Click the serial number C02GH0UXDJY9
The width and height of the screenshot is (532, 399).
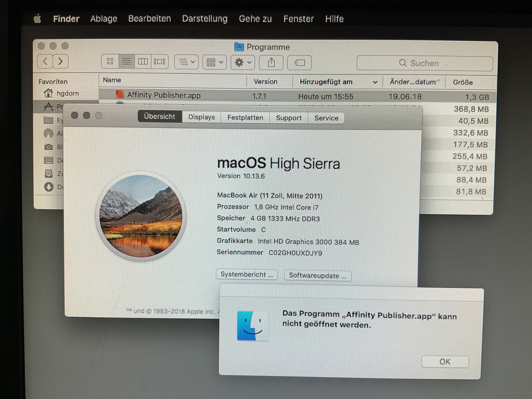[x=295, y=253]
